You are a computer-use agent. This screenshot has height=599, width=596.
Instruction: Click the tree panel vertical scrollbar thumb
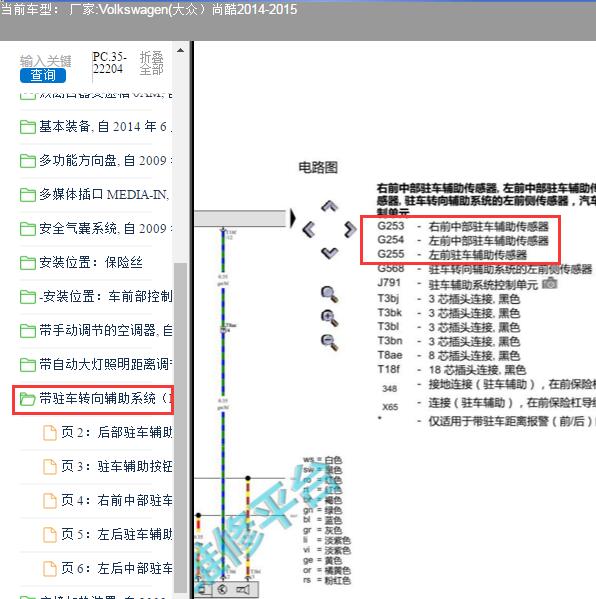(x=180, y=428)
